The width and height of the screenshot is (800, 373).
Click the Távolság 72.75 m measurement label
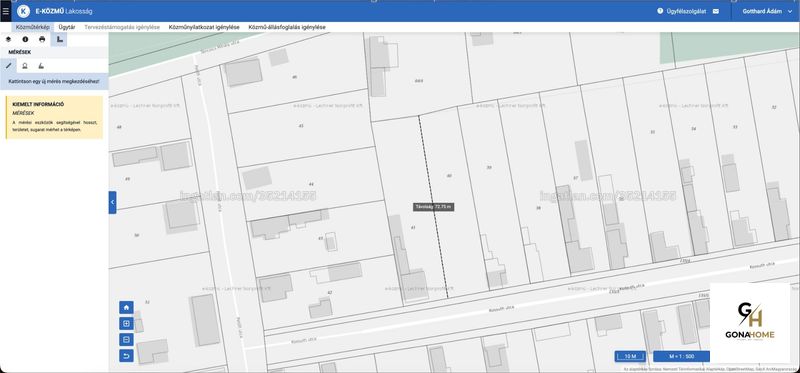coord(433,207)
